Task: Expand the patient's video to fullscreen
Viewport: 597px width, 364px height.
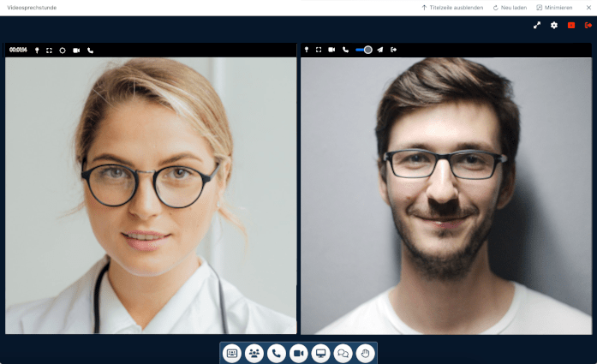Action: tap(319, 50)
